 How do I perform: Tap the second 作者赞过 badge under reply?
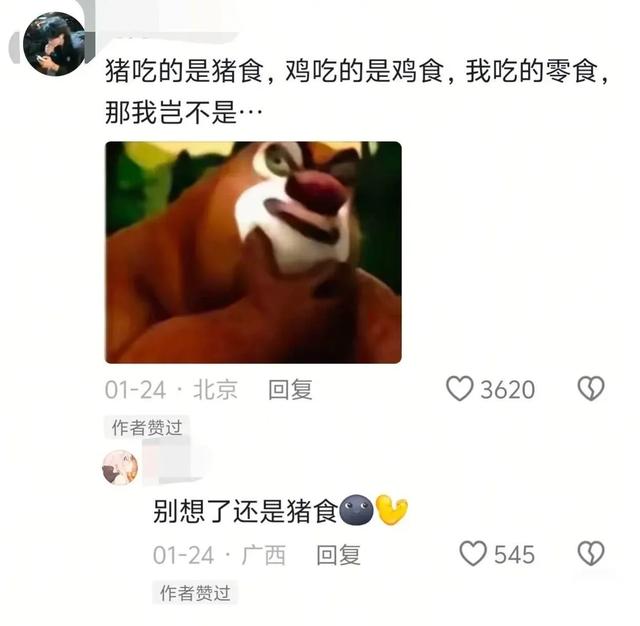point(195,593)
